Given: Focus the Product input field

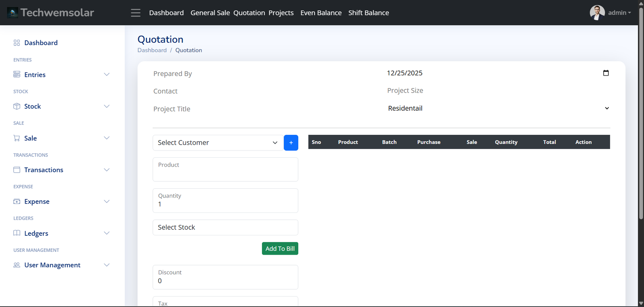Looking at the screenshot, I should [x=225, y=169].
